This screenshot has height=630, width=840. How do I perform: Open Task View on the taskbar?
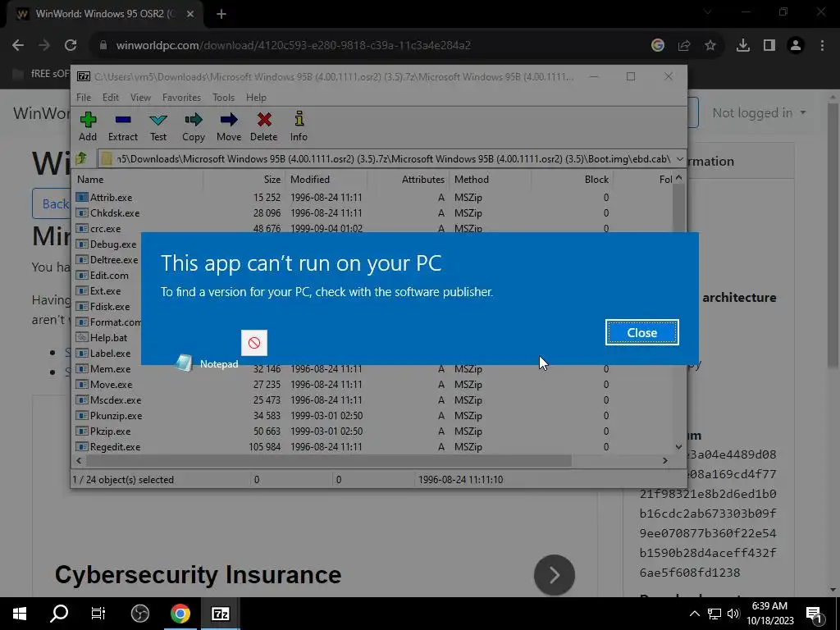click(x=98, y=614)
